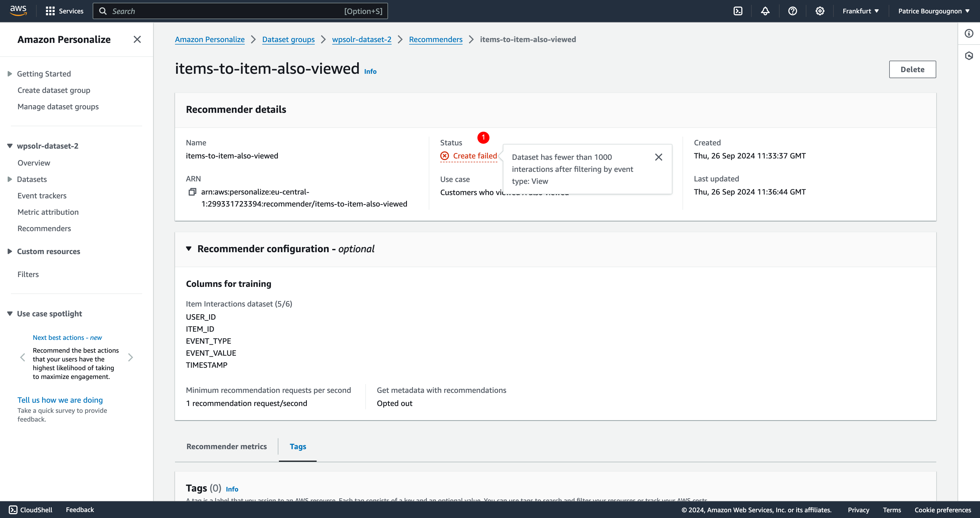This screenshot has width=980, height=518.
Task: Open Terms link in footer
Action: click(892, 510)
